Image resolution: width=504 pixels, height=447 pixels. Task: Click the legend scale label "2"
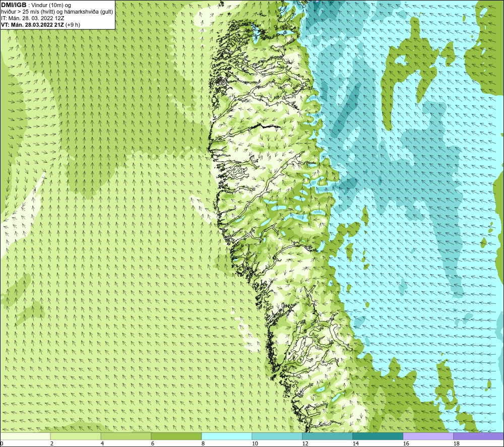(52, 443)
